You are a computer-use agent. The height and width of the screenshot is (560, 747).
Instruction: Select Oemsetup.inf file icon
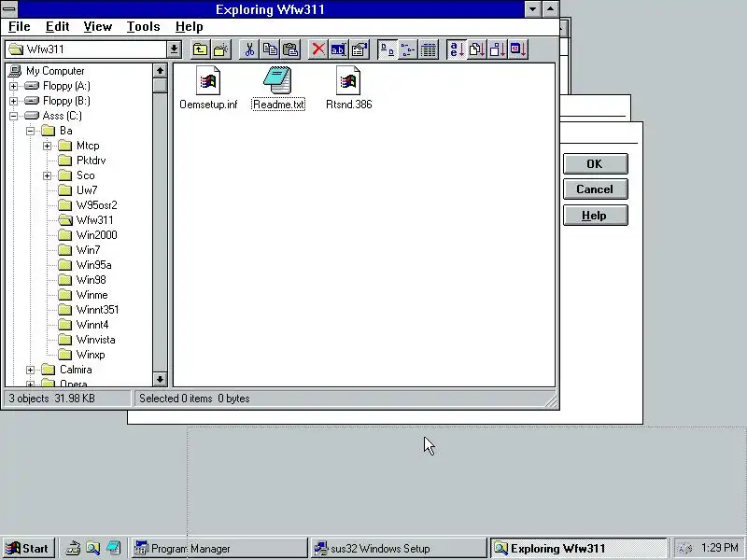[x=208, y=81]
